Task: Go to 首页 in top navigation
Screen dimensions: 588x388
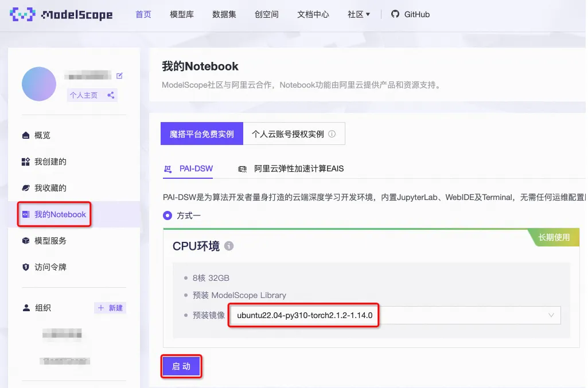Action: (143, 14)
